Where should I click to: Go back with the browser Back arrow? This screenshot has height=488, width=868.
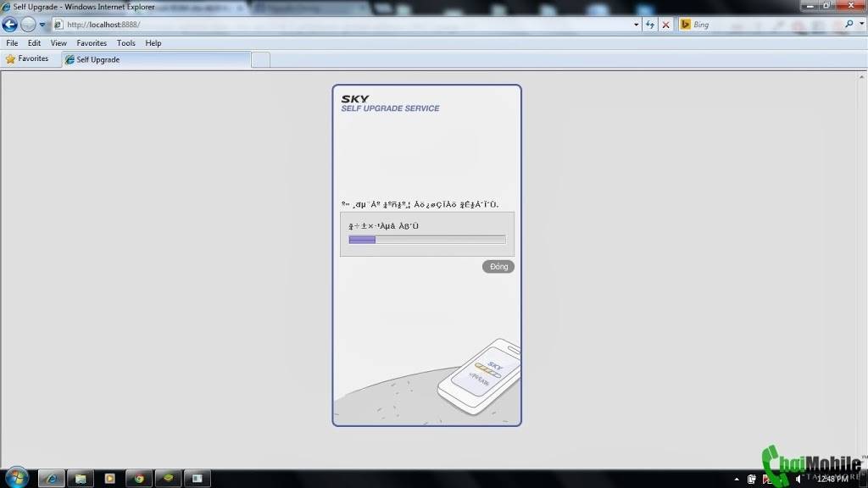pos(10,25)
